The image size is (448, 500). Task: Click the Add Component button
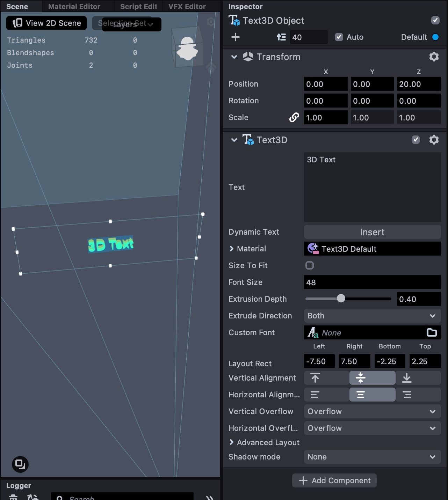pyautogui.click(x=334, y=480)
